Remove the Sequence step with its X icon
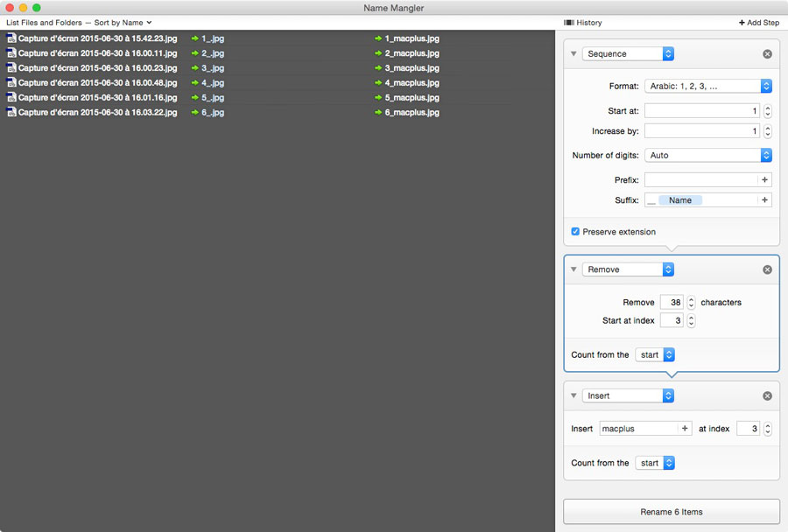Viewport: 788px width, 532px height. pyautogui.click(x=767, y=53)
